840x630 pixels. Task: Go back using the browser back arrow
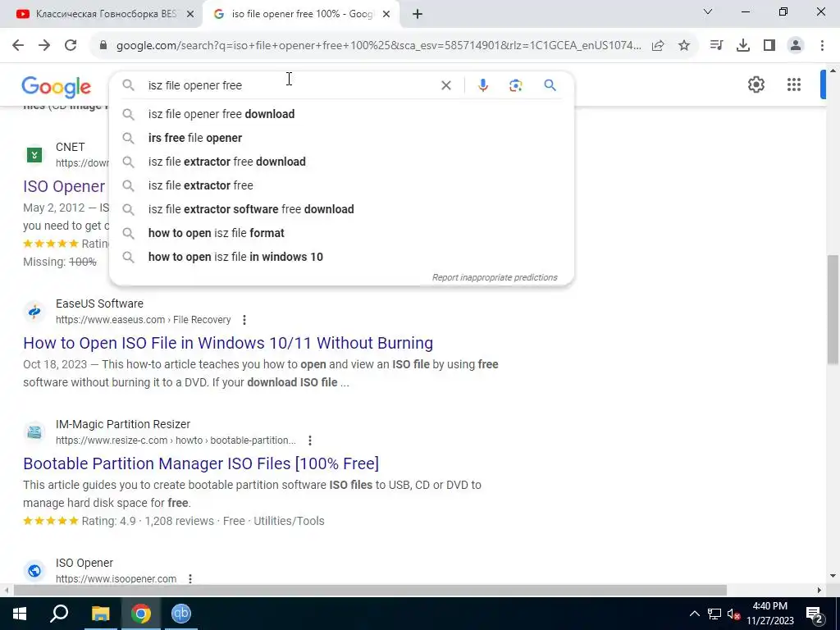18,46
